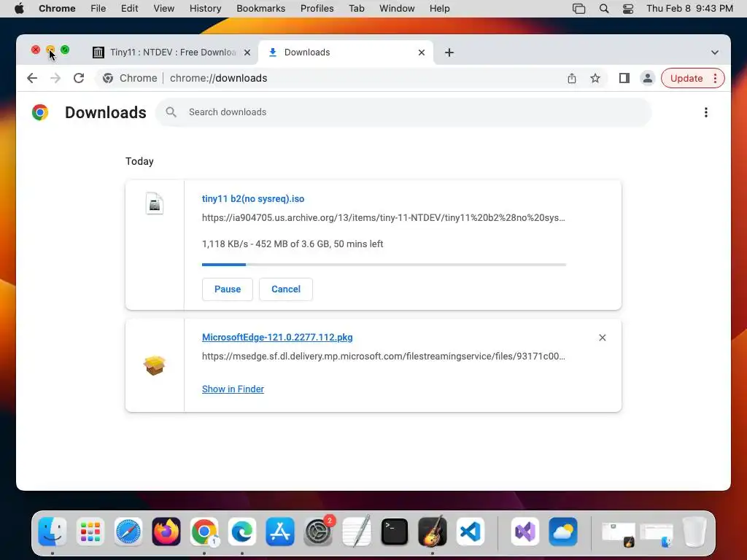Open Microsoft Edge from the dock
Screen dimensions: 747x560
point(242,532)
